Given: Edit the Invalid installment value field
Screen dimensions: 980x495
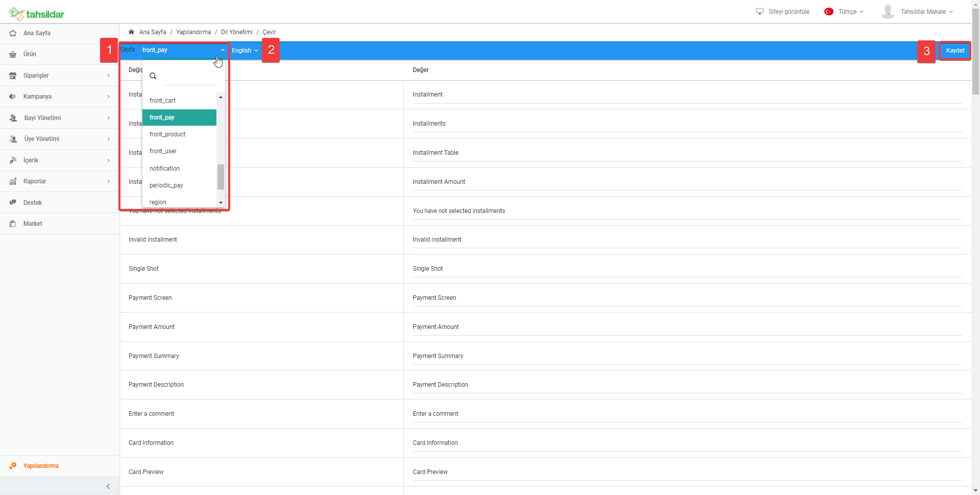Looking at the screenshot, I should pos(687,240).
